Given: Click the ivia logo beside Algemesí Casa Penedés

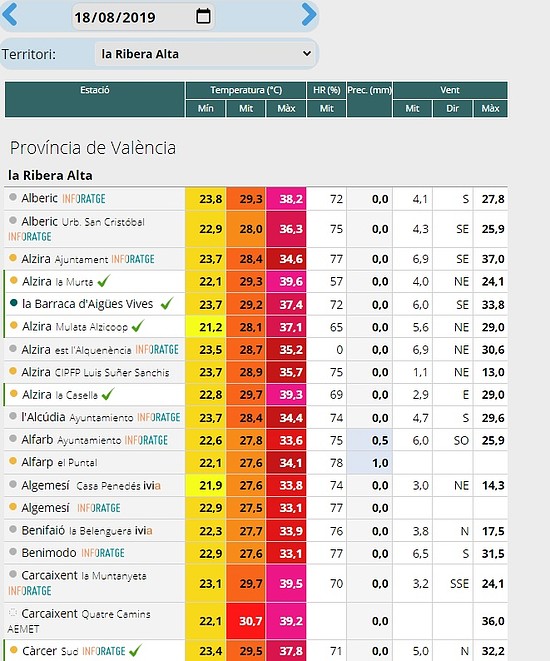Looking at the screenshot, I should point(152,486).
